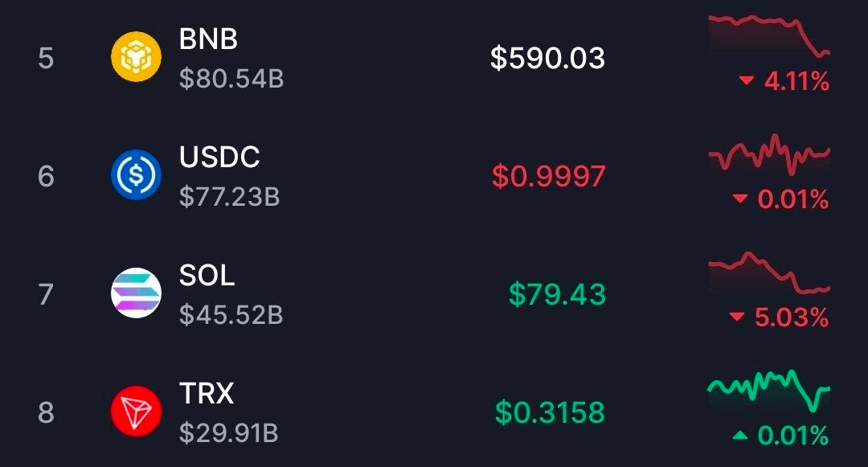
Task: View the TRX sparkline chart
Action: 768,389
